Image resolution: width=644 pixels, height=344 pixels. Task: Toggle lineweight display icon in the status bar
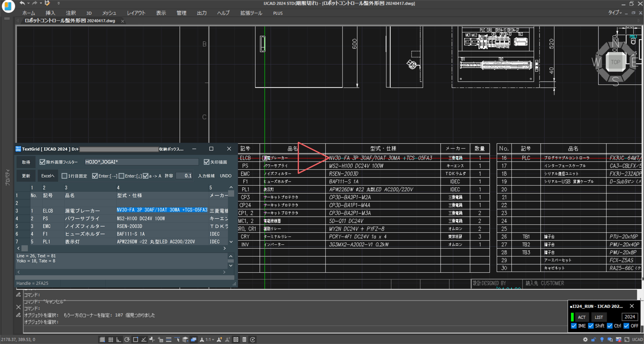(169, 339)
